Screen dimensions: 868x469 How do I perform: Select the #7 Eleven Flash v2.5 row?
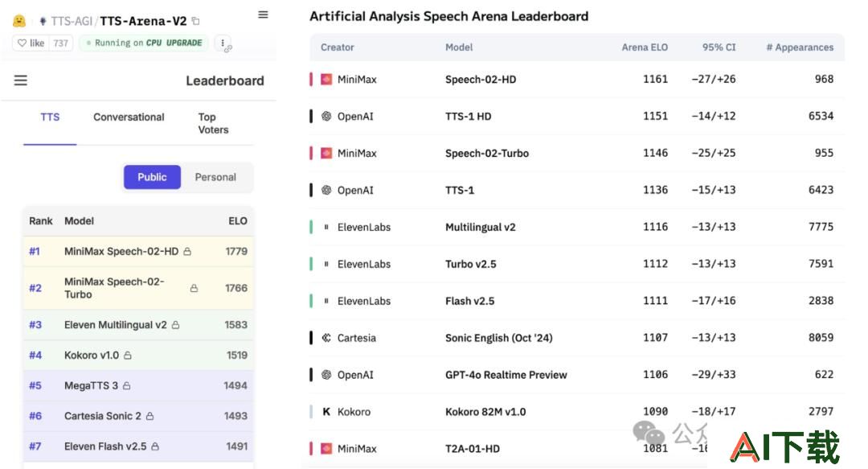138,446
